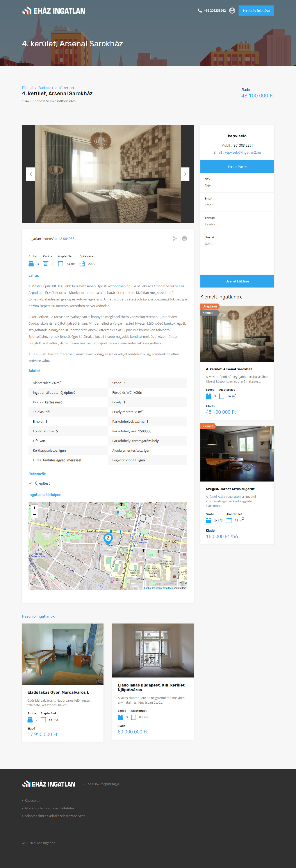Open the Szeged József Attila sugárút listing thumbnail
Viewport: 296px width, 868px height.
pos(237,454)
